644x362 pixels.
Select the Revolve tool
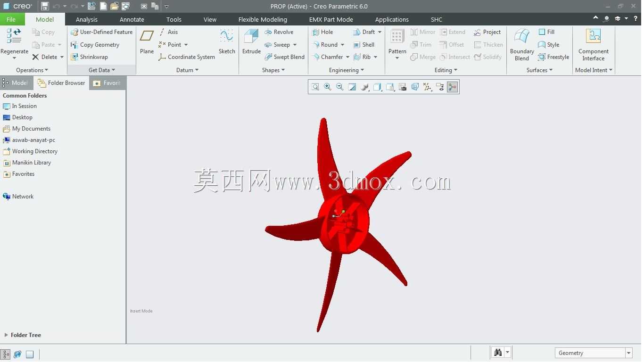click(279, 32)
